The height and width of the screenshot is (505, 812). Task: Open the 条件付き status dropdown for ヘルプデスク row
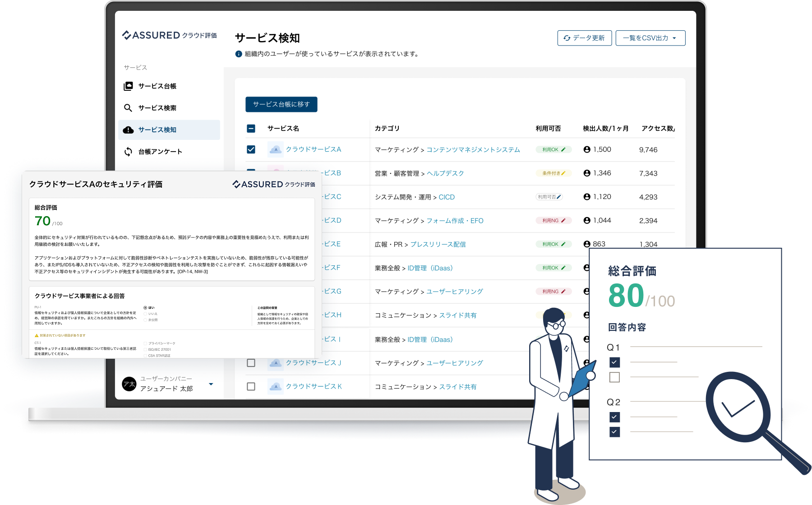(554, 173)
